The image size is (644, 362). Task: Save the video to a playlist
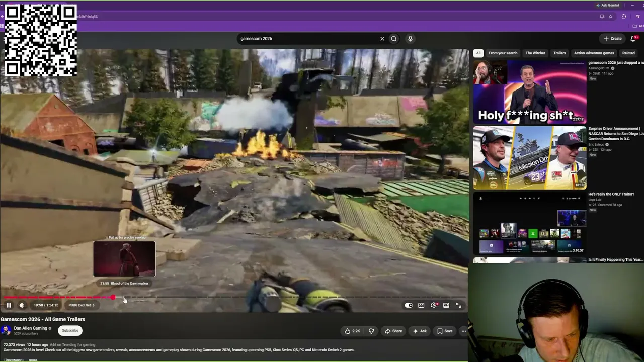[x=445, y=331]
